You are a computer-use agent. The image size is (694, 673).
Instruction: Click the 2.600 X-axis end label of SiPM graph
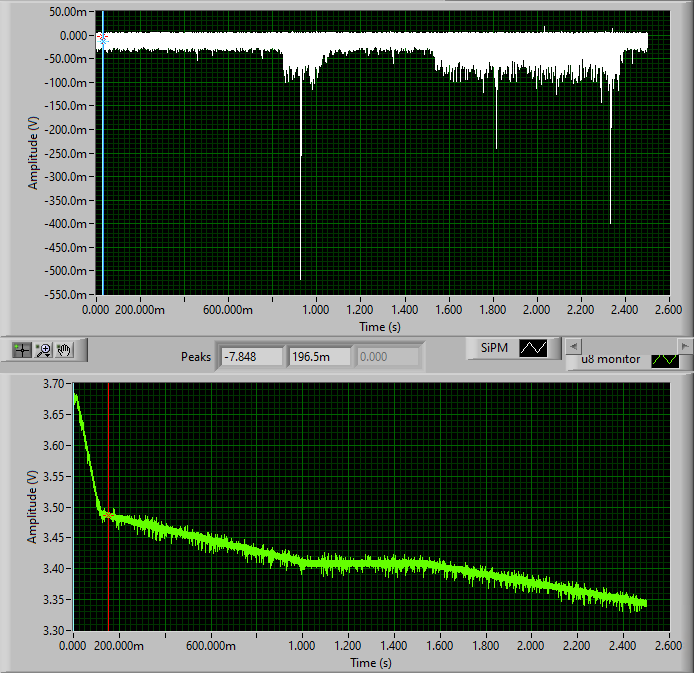click(668, 309)
